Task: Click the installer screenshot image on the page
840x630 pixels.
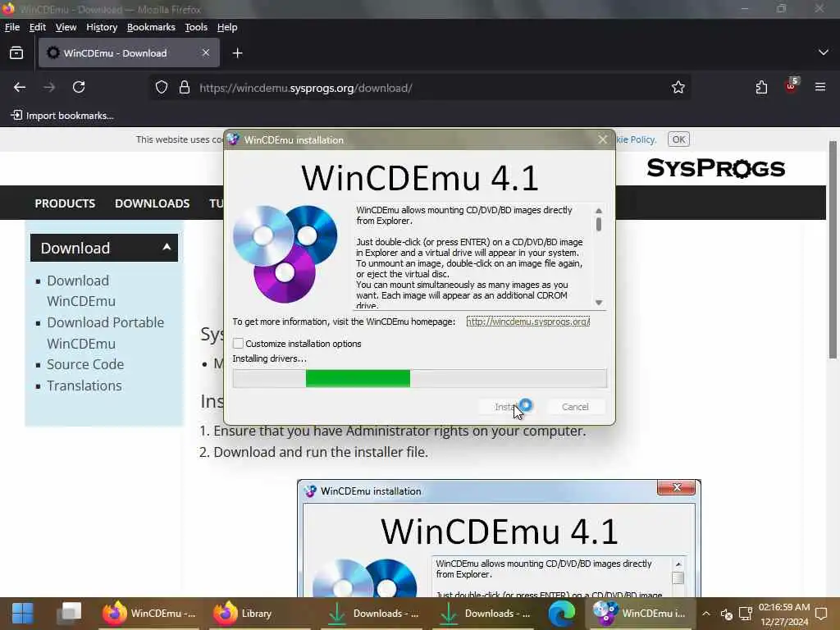Action: 499,538
